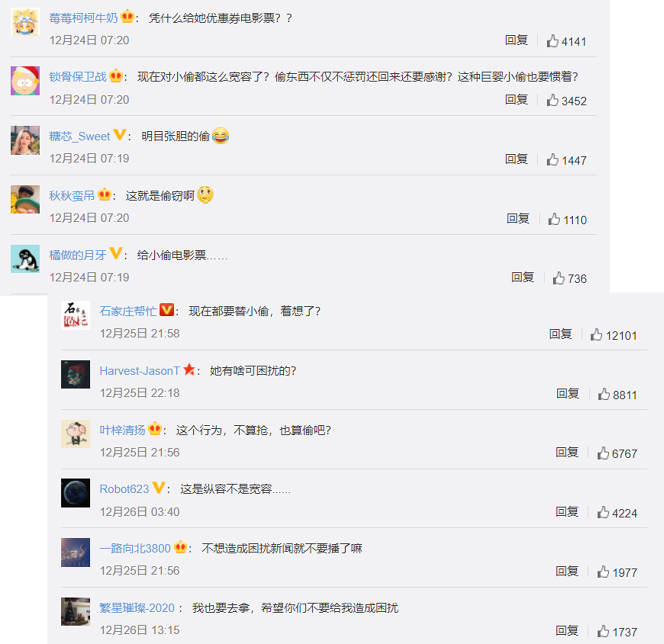664x644 pixels.
Task: Visit Robot623's profile via username
Action: pos(124,489)
